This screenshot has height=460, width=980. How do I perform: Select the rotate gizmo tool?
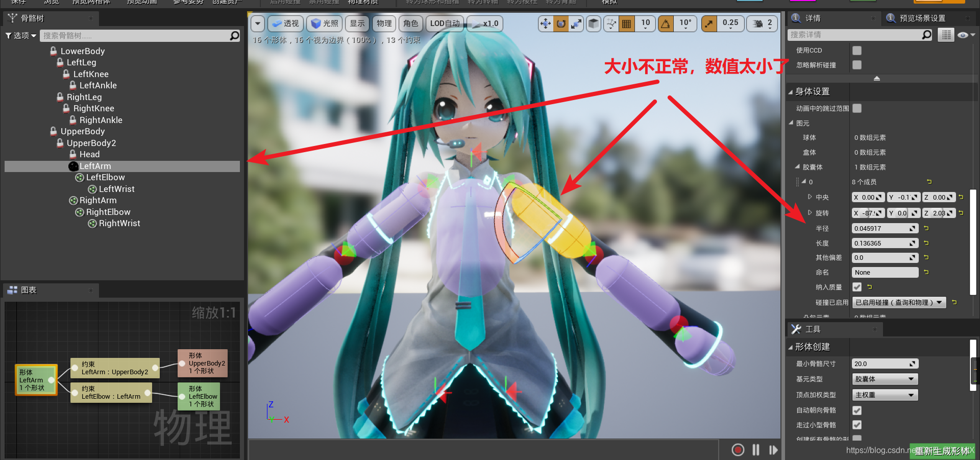click(x=561, y=23)
